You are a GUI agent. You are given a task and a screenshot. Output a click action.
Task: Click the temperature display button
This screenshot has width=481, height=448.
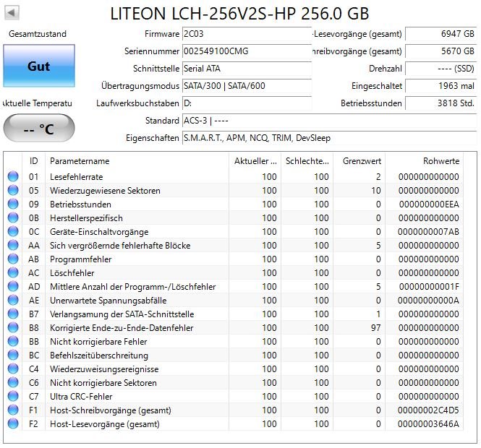[38, 129]
